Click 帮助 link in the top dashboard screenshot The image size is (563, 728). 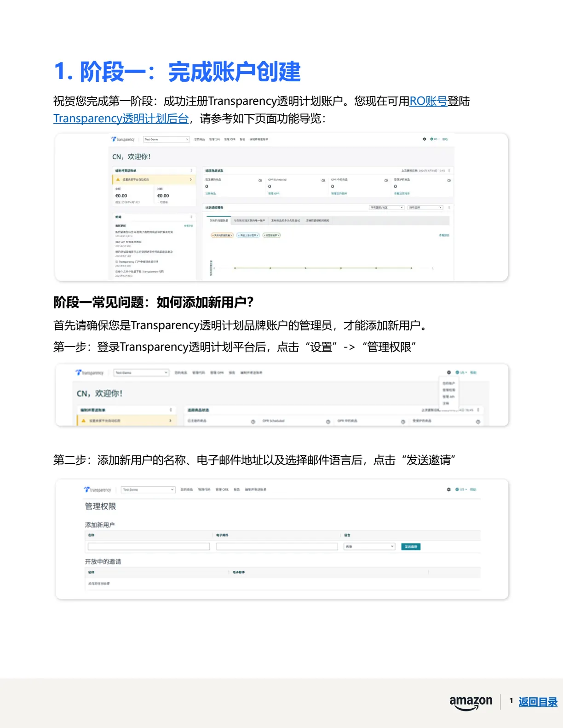[445, 139]
